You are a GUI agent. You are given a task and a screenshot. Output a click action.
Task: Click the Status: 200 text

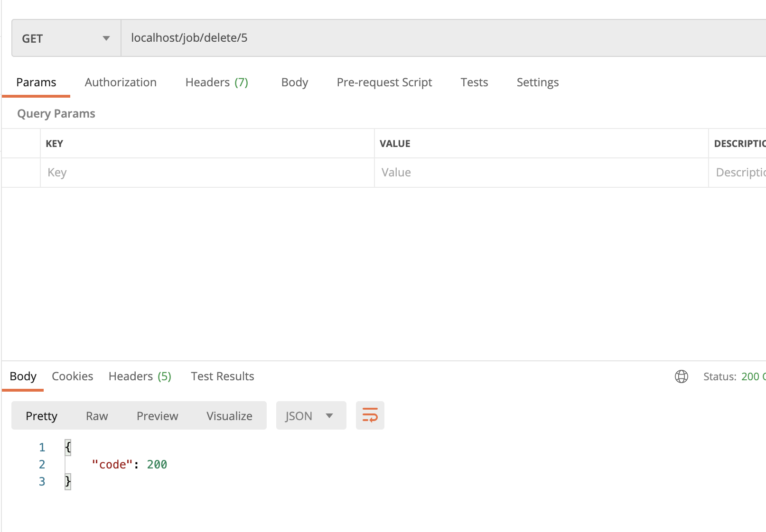[734, 376]
